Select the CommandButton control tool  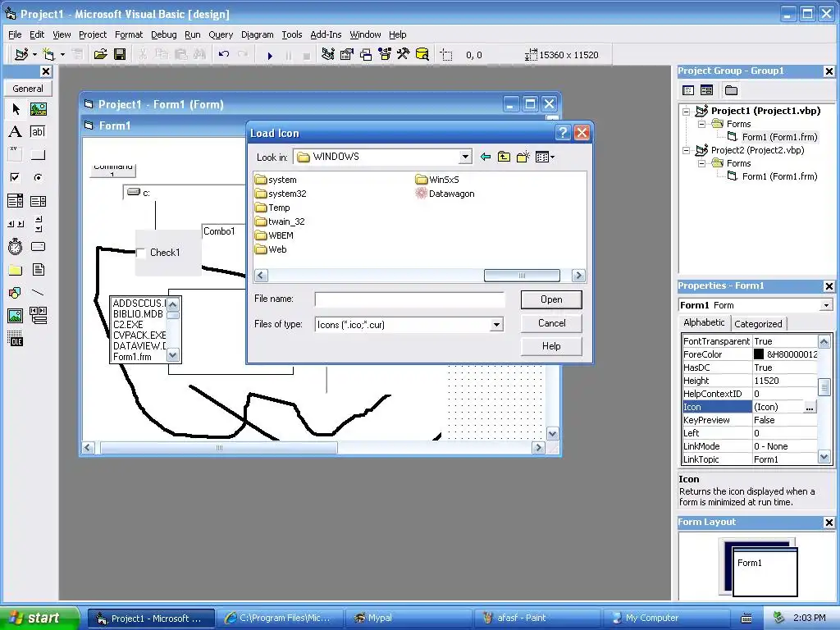click(38, 155)
